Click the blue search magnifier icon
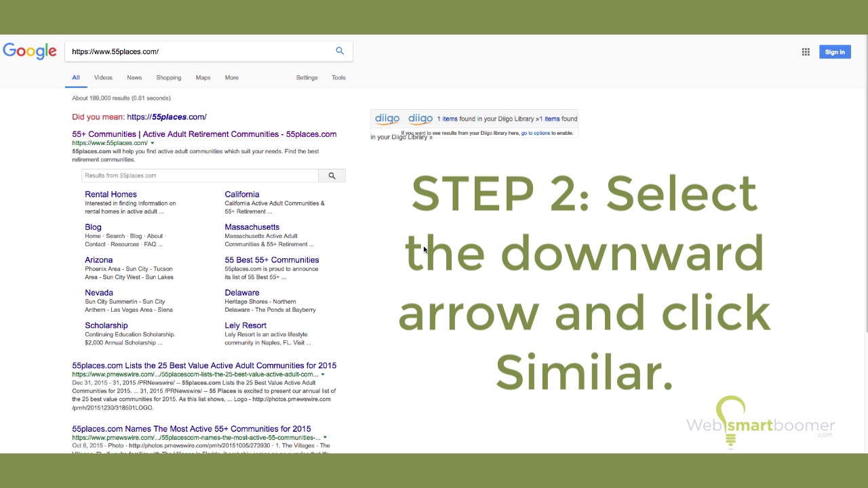The height and width of the screenshot is (488, 868). 340,51
